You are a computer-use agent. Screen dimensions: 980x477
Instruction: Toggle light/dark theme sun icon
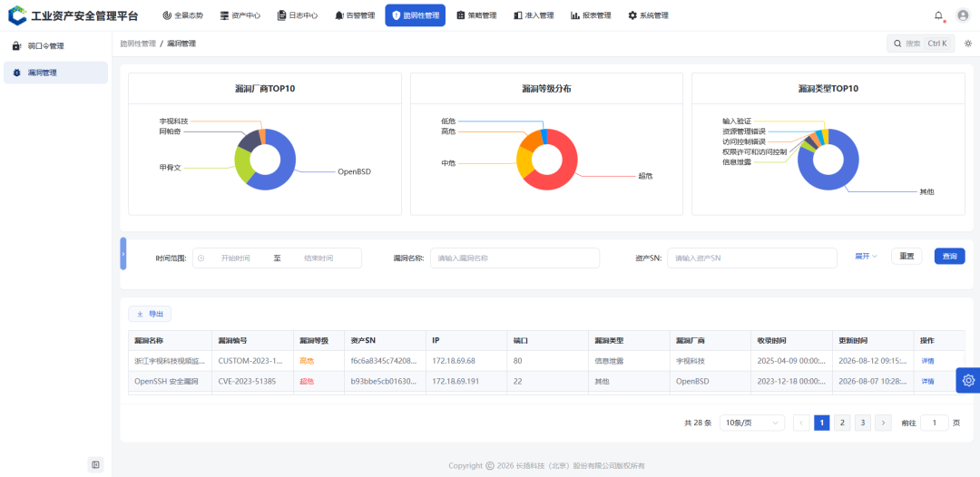(968, 44)
